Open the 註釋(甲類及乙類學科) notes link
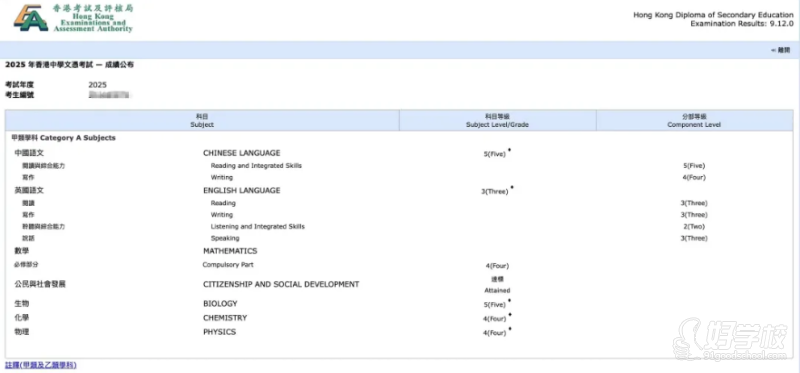Image resolution: width=800 pixels, height=373 pixels. click(41, 365)
